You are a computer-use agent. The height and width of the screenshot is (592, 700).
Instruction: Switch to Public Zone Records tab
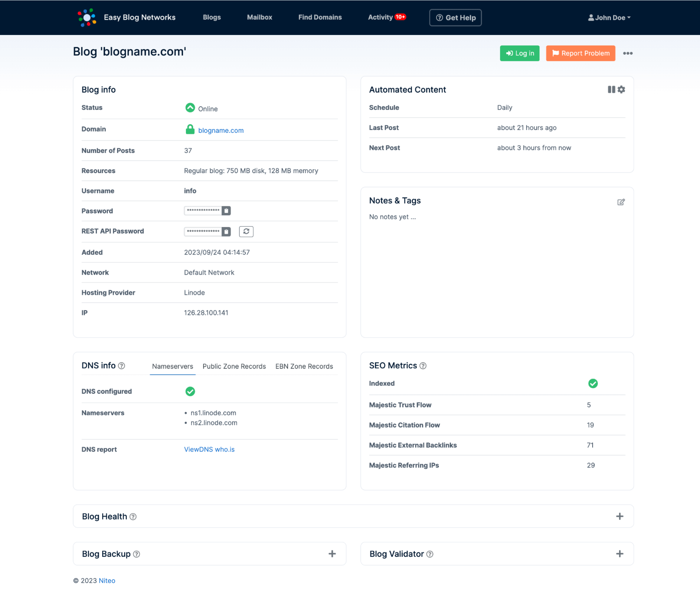(234, 366)
